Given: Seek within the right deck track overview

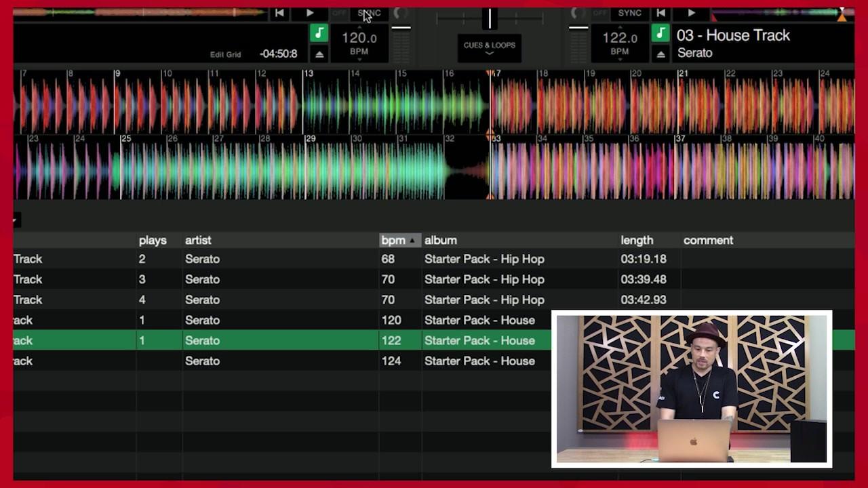Looking at the screenshot, I should click(x=782, y=12).
